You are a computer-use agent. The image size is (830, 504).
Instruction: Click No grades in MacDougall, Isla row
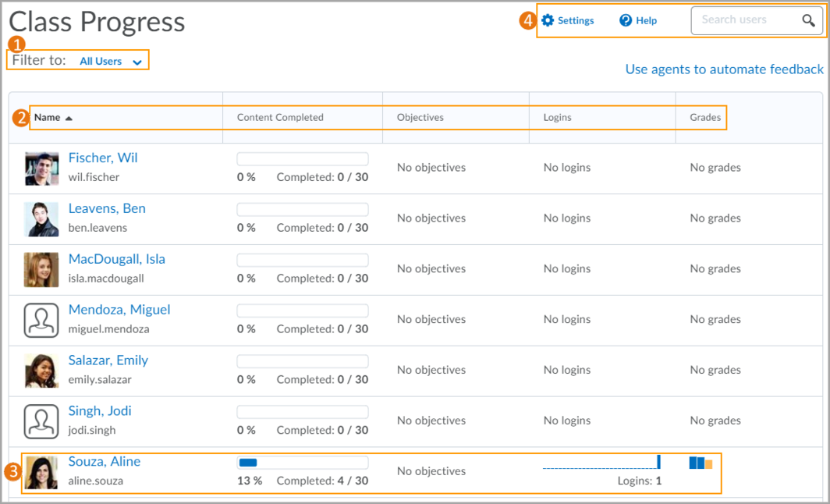pos(715,269)
